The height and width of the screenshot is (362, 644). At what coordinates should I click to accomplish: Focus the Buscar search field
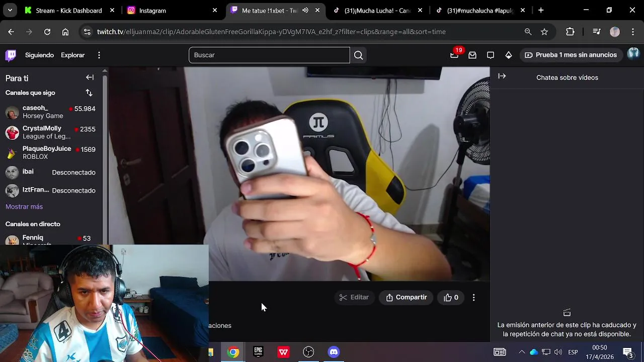pyautogui.click(x=269, y=55)
